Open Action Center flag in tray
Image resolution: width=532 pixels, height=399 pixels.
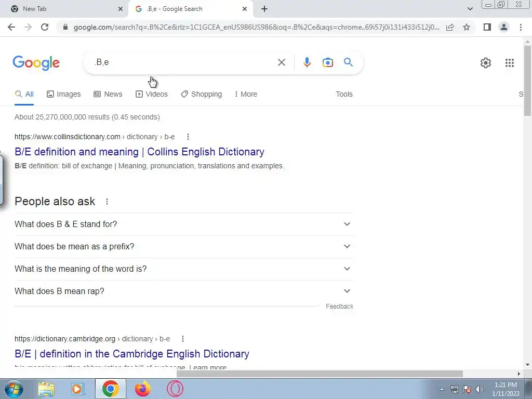coord(467,389)
